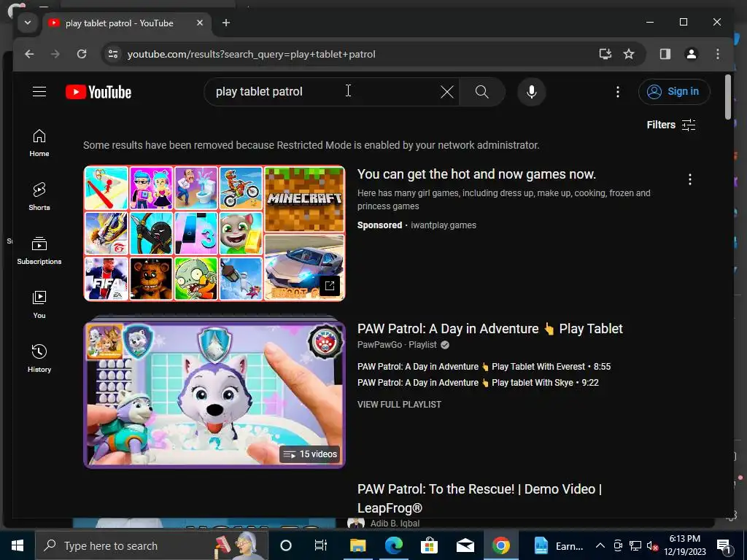Open YouTube settings three-dot menu
Viewport: 747px width, 560px height.
[x=618, y=92]
